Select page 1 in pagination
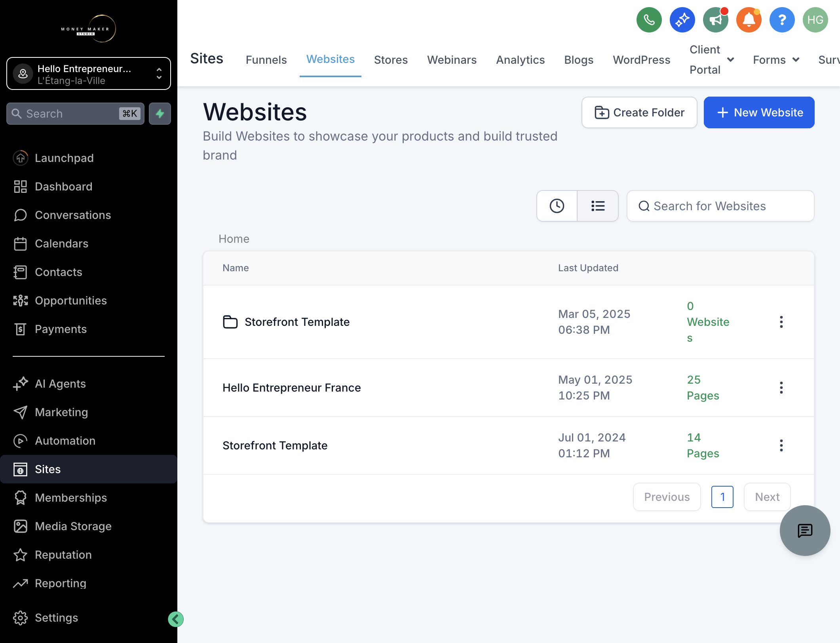Image resolution: width=840 pixels, height=643 pixels. tap(722, 497)
